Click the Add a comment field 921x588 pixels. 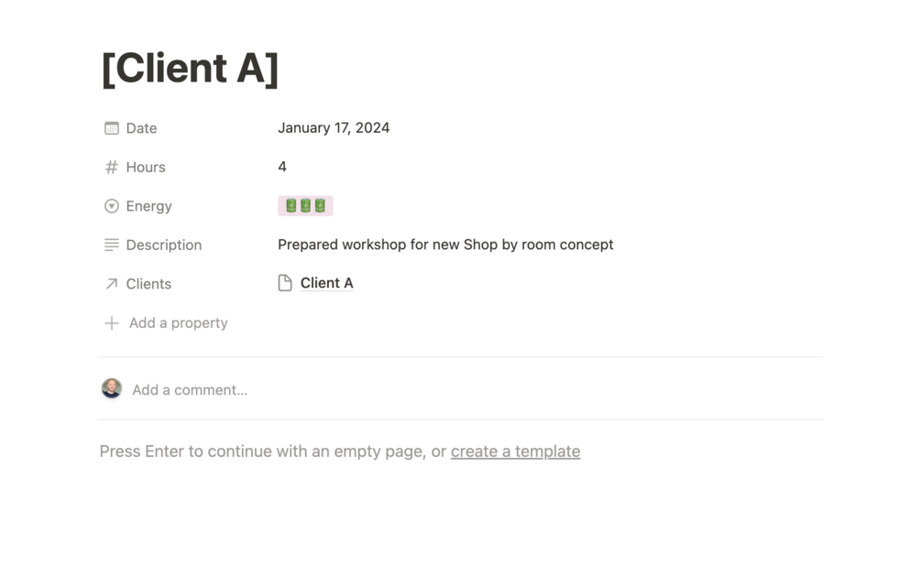[x=190, y=390]
